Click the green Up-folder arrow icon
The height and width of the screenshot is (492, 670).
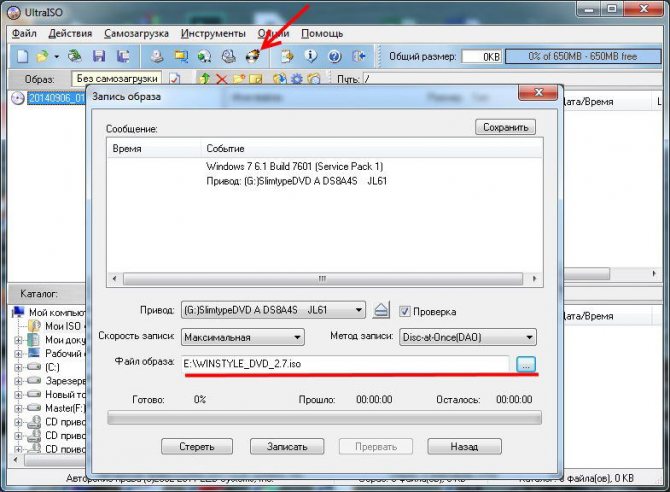pos(205,79)
